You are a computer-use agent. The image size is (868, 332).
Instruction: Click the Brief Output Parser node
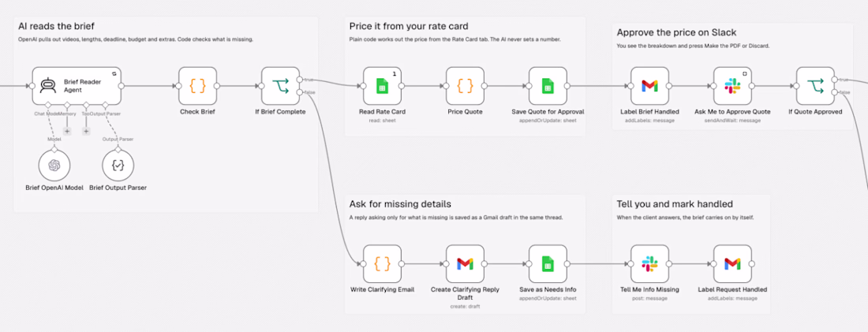coord(118,165)
